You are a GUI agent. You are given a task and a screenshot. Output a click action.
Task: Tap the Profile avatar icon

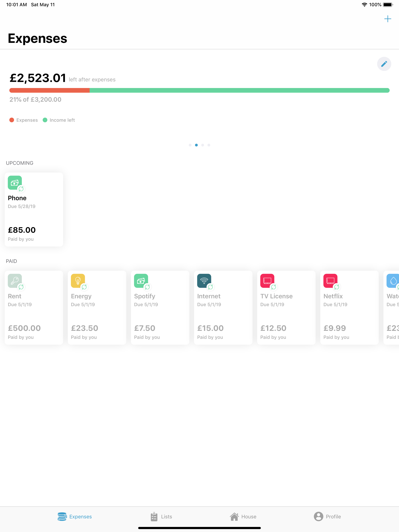pos(318,516)
